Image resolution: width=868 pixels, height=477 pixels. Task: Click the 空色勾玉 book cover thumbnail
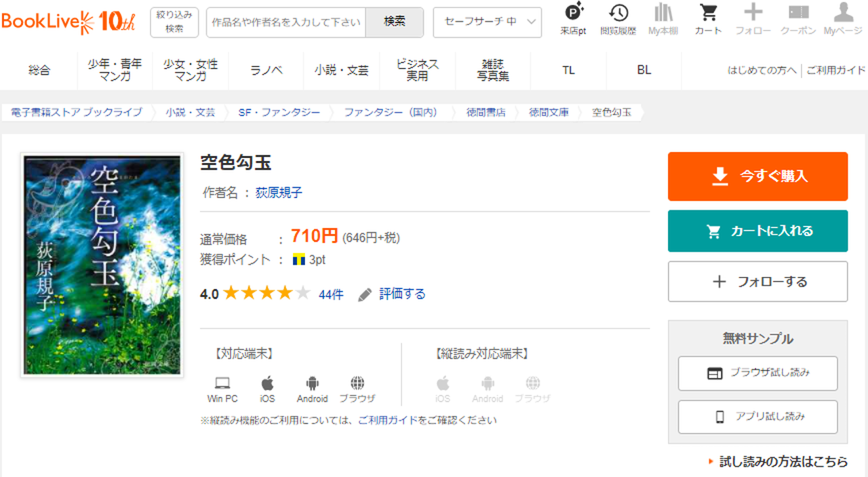pyautogui.click(x=102, y=265)
